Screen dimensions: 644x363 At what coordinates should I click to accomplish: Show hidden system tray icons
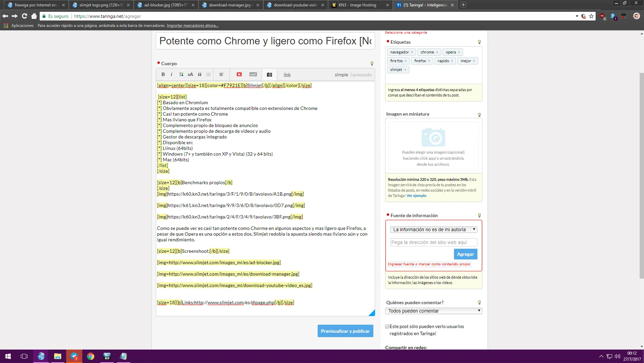pos(601,356)
